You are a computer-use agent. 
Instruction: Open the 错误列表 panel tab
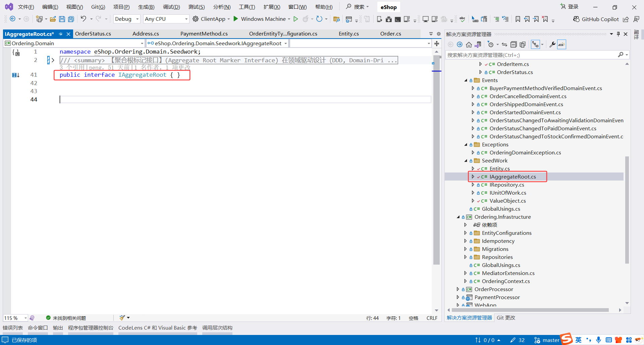click(13, 328)
